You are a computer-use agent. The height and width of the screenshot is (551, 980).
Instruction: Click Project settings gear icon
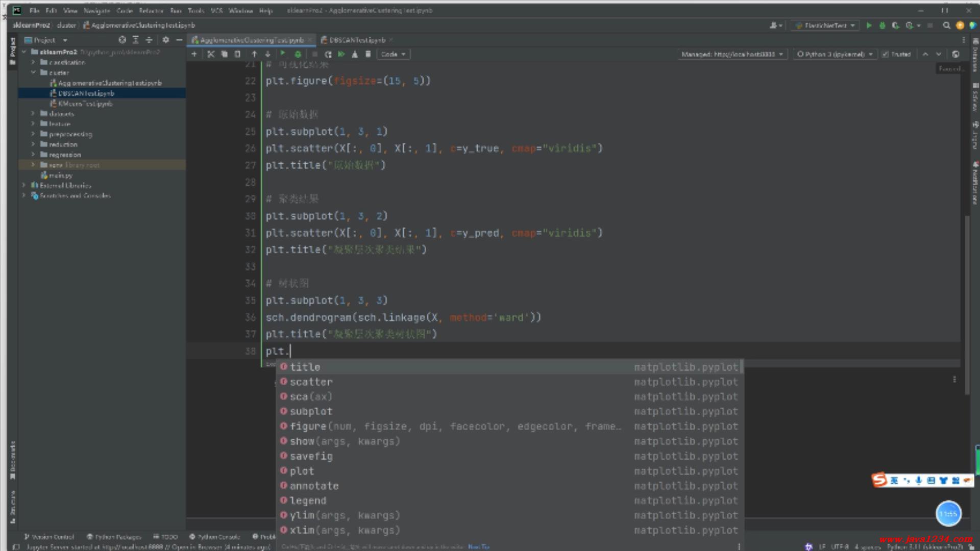point(165,40)
